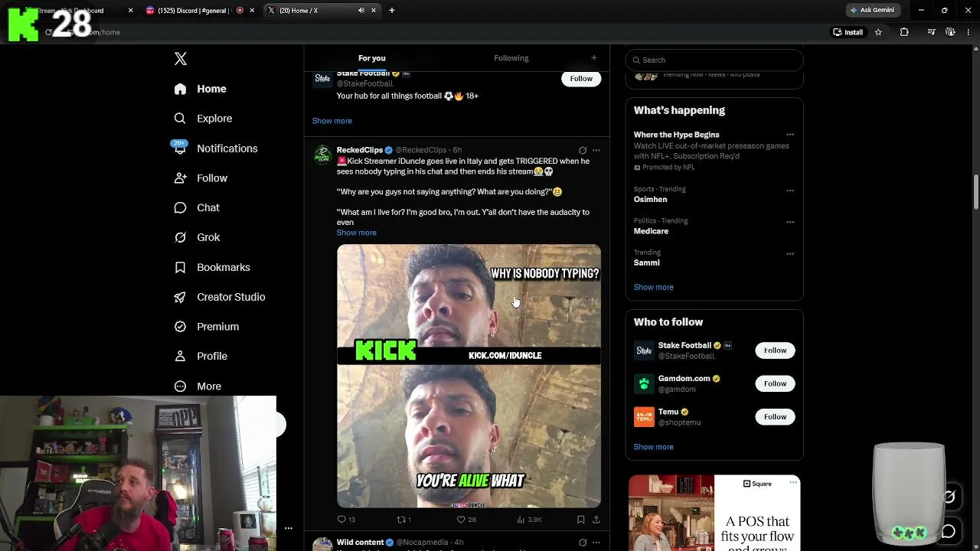This screenshot has width=980, height=551.
Task: Show more Who to follow suggestions
Action: (654, 447)
